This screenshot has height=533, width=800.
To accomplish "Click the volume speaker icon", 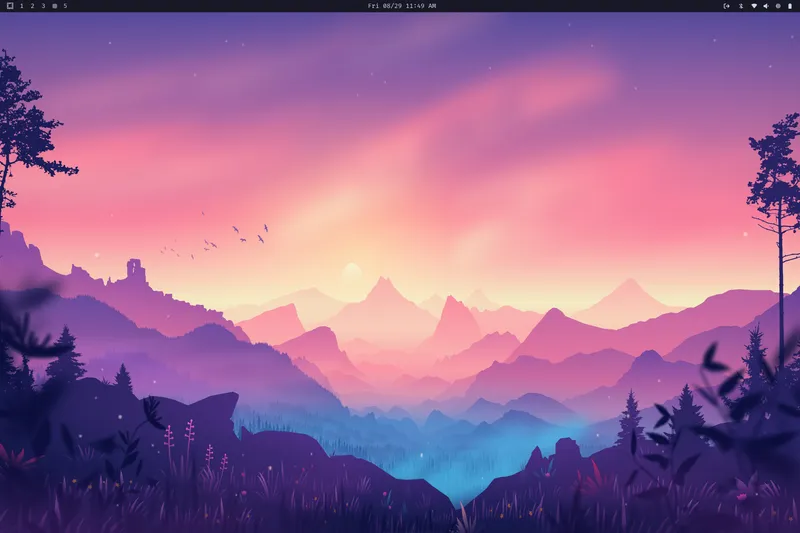I will click(766, 6).
